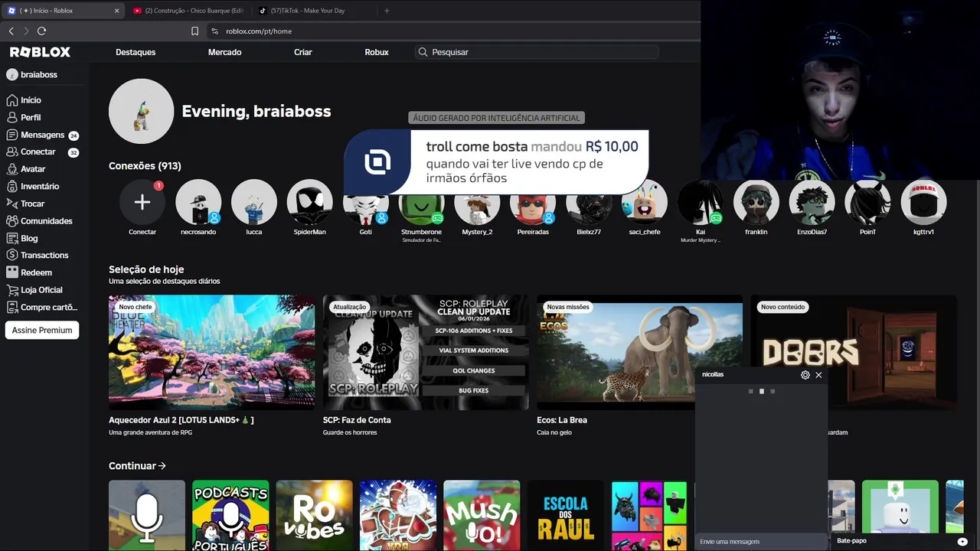Open EnzoDias7 connection avatar
The height and width of the screenshot is (551, 980).
pyautogui.click(x=812, y=202)
